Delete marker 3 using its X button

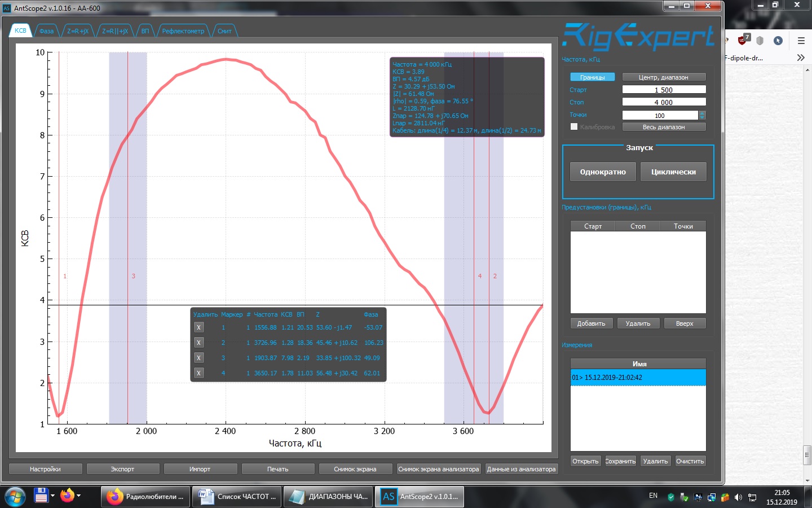(198, 358)
